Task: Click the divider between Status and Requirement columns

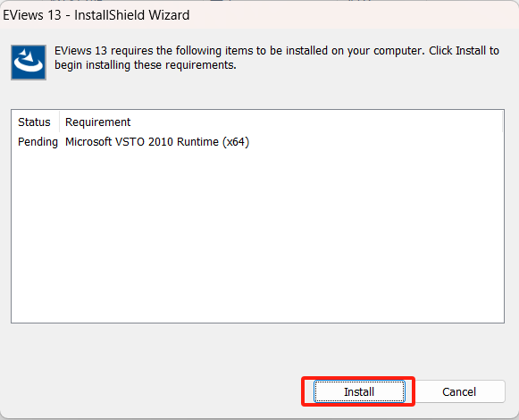Action: [x=60, y=122]
